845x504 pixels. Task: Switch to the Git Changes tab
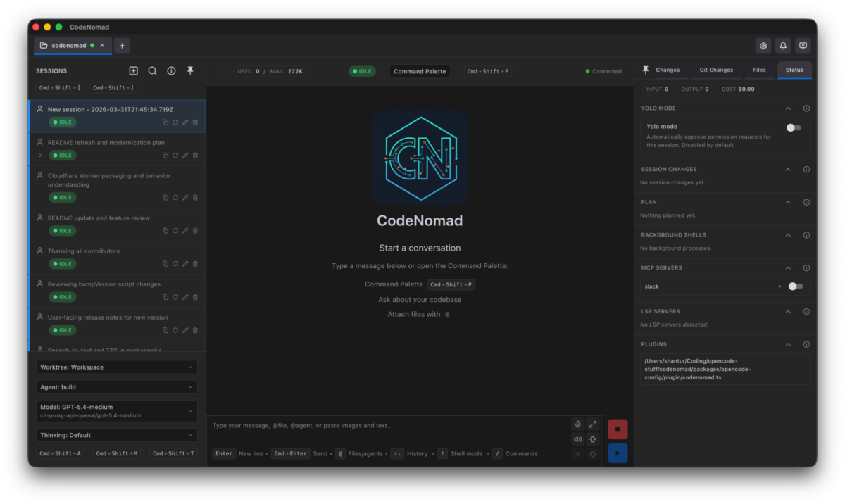pos(716,70)
